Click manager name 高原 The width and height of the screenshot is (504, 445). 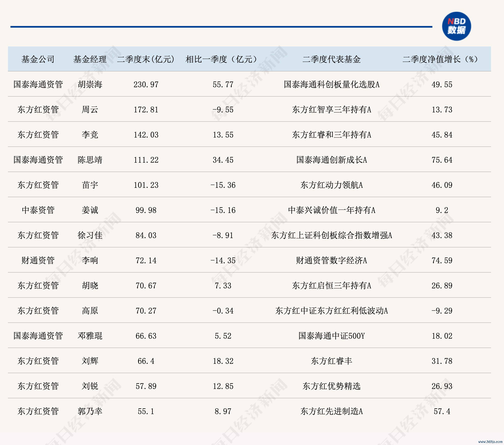coord(90,311)
